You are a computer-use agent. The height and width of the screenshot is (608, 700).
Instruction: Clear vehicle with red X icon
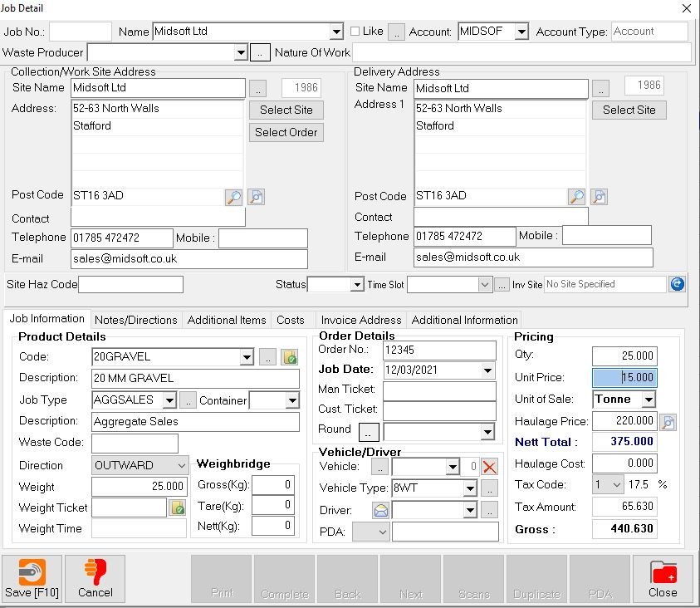(x=490, y=468)
